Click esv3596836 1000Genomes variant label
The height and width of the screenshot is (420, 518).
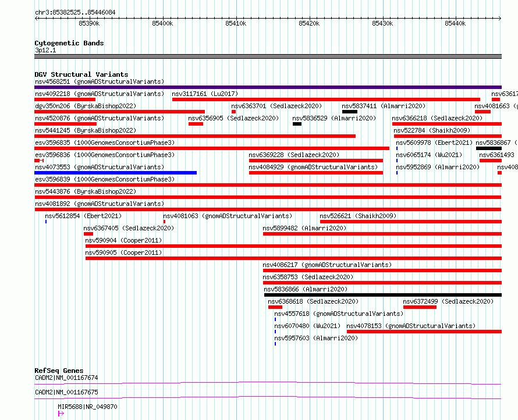pos(105,155)
